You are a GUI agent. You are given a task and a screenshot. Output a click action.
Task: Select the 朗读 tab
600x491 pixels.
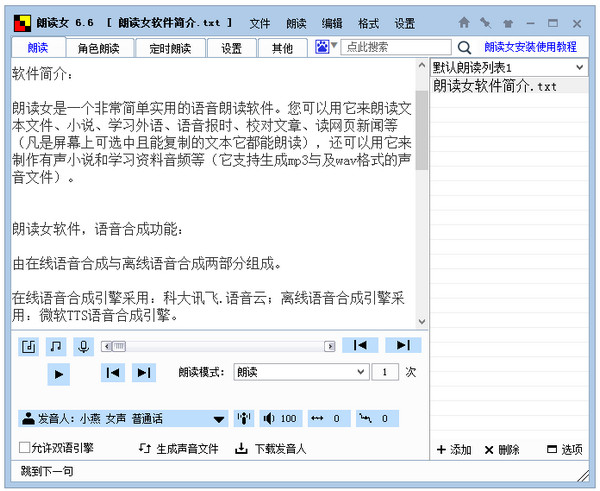38,47
